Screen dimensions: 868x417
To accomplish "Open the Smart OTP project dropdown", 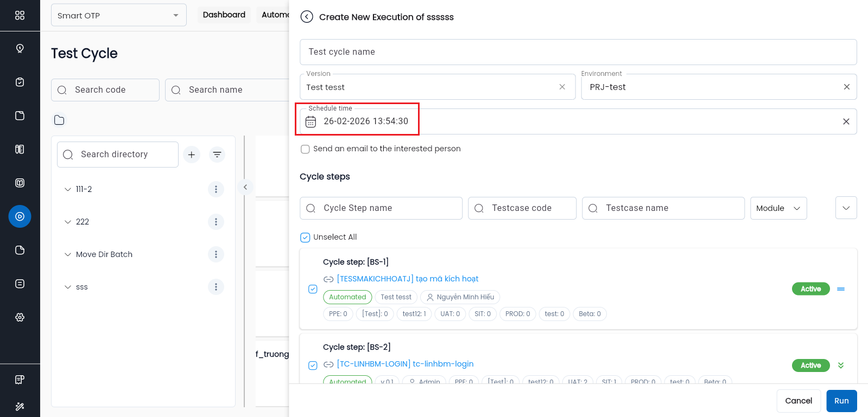I will click(x=118, y=15).
